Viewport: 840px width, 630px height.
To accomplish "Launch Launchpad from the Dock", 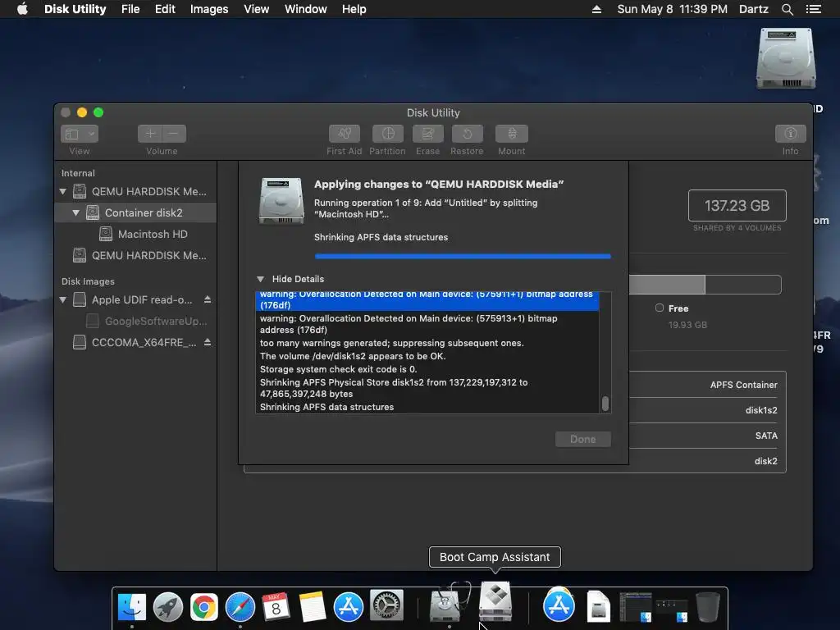I will pos(167,607).
